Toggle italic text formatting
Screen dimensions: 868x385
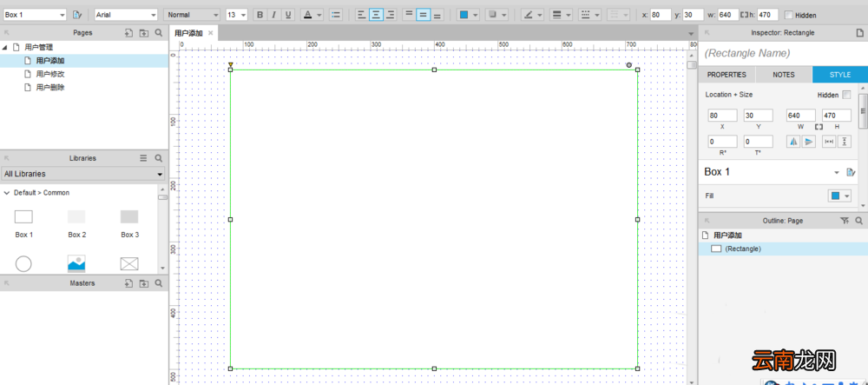273,15
